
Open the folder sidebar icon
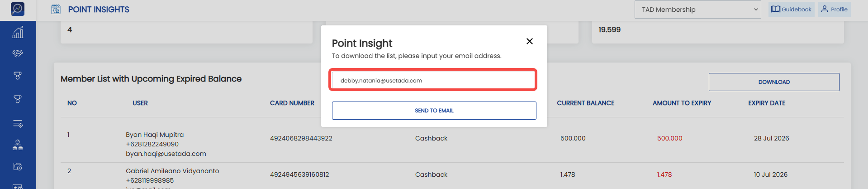coord(18,166)
